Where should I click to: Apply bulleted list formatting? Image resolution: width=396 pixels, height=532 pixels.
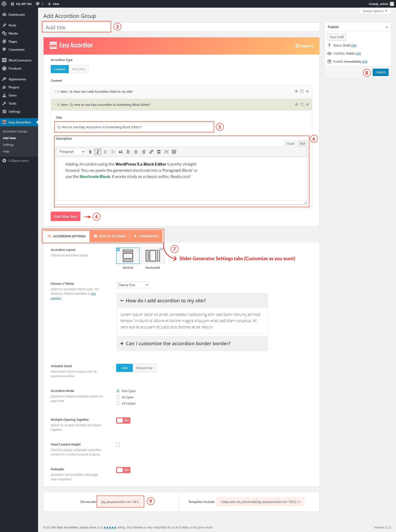coord(105,152)
